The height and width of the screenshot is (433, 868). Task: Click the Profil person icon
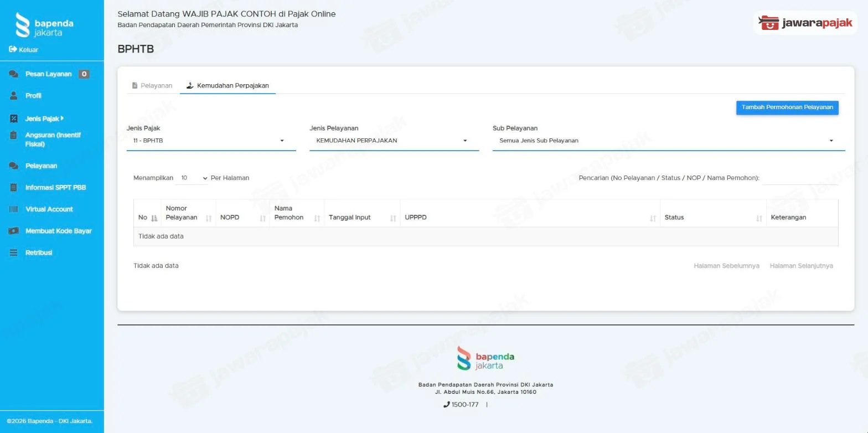pos(14,96)
